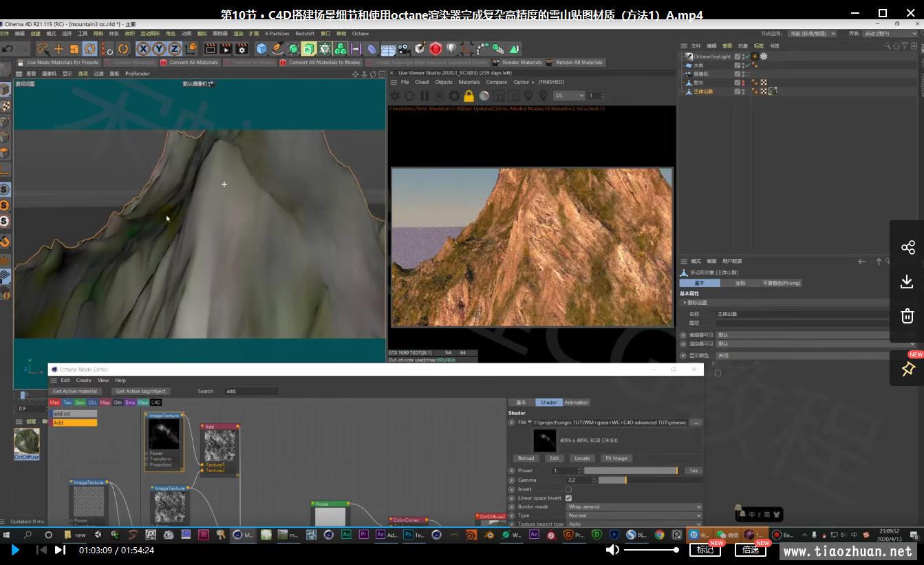The image size is (924, 565).
Task: Open the DL kernel dropdown
Action: pyautogui.click(x=569, y=96)
